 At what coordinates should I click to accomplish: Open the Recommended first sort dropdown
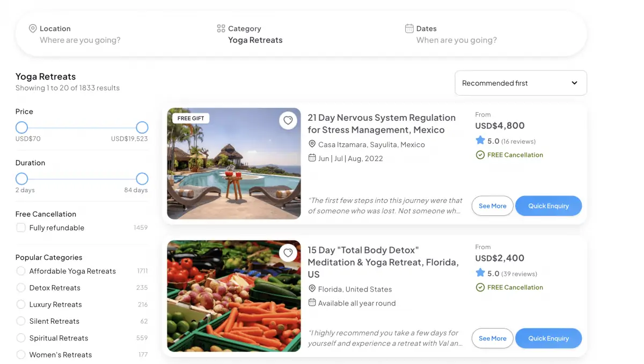[521, 83]
